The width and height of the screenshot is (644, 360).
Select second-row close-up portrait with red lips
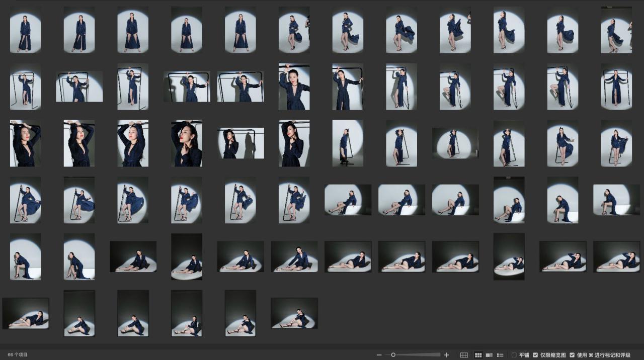click(294, 86)
